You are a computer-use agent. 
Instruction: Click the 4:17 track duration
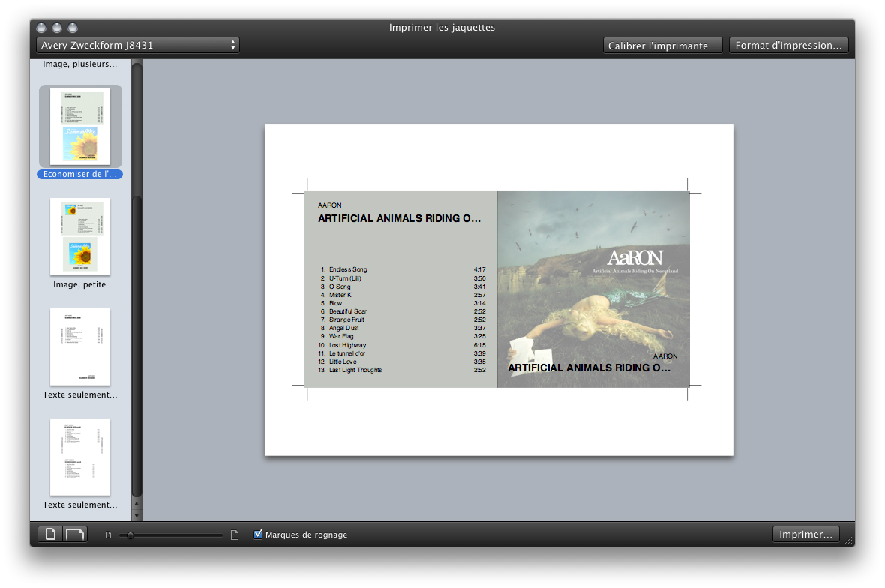click(480, 269)
